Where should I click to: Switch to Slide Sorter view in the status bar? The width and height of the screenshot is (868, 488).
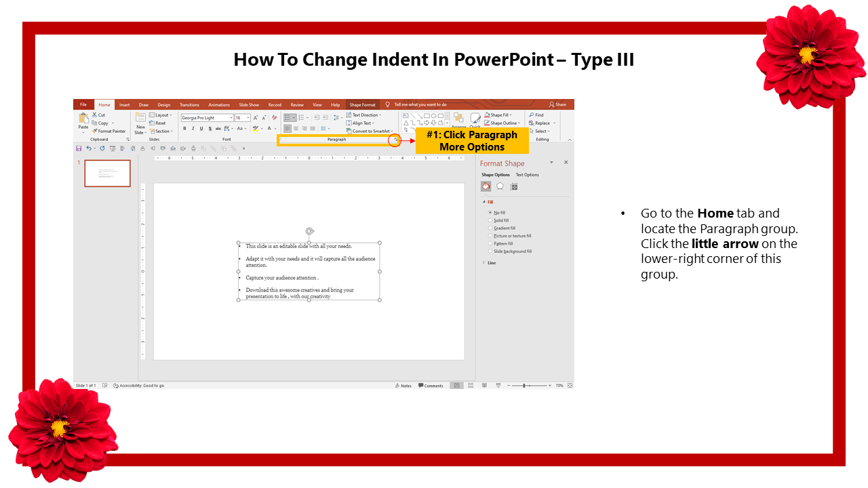(471, 386)
